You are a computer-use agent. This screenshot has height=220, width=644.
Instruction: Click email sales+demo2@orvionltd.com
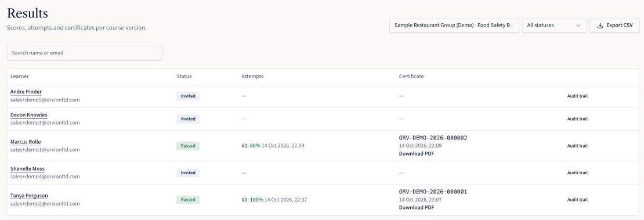coord(45,204)
